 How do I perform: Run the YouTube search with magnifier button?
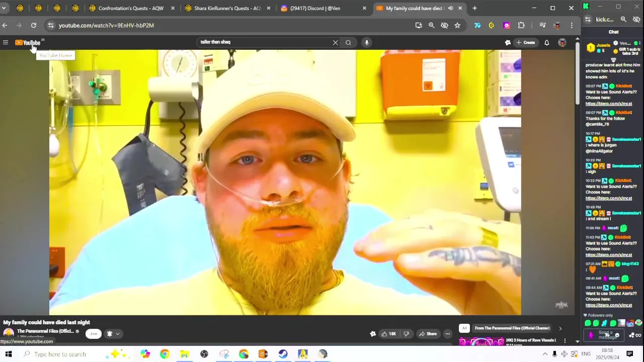click(x=348, y=43)
